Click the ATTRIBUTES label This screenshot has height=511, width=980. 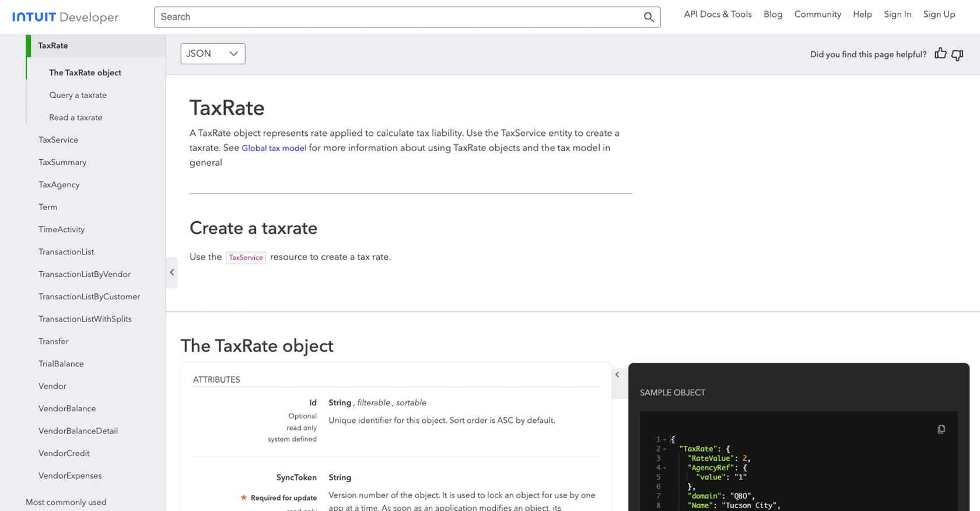pyautogui.click(x=216, y=380)
